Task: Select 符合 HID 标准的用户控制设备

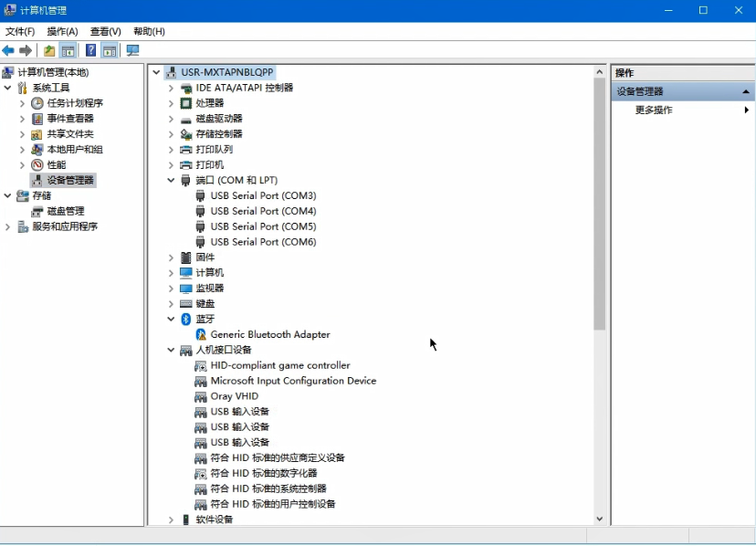Action: (273, 504)
